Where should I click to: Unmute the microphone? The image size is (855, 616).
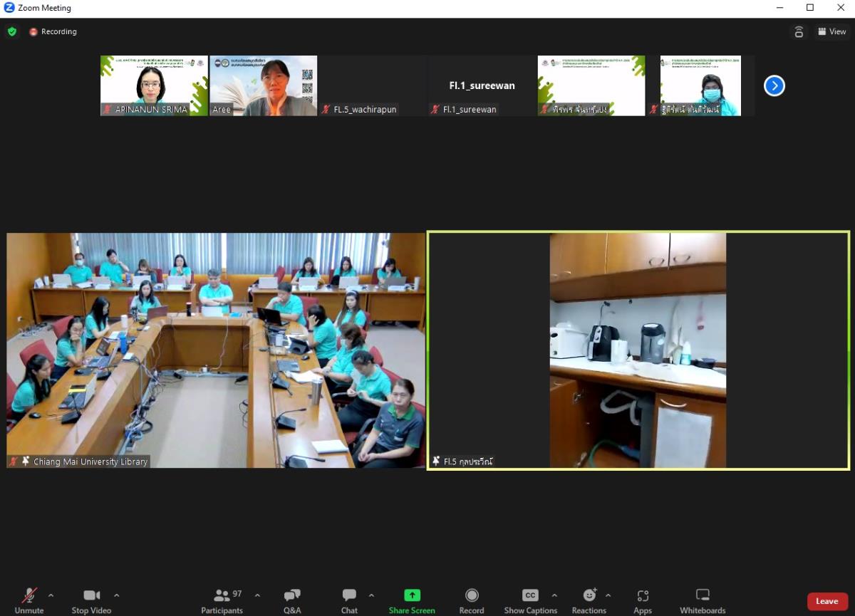click(29, 600)
